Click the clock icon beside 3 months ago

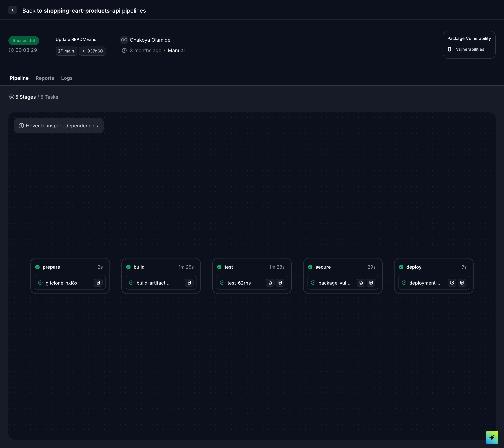click(x=124, y=50)
